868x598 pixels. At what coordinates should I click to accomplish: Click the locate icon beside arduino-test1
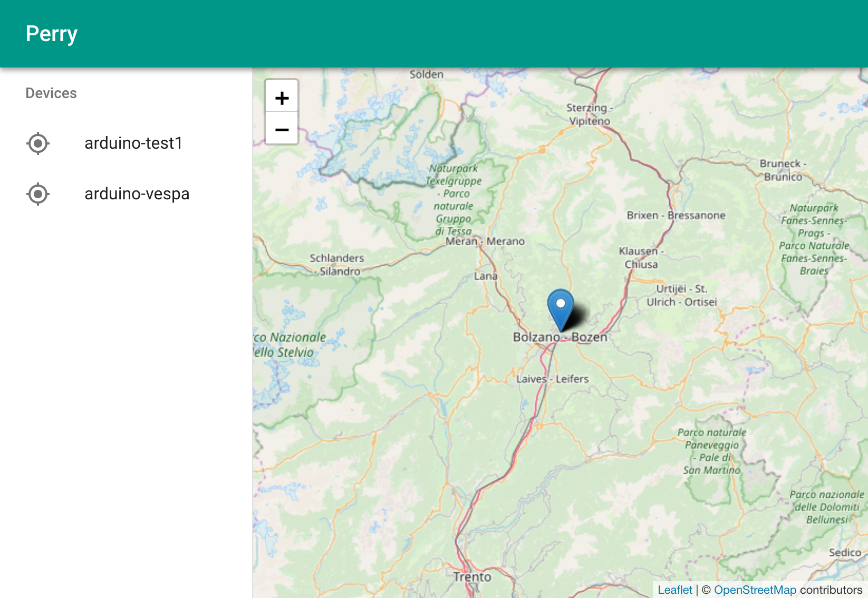[38, 143]
